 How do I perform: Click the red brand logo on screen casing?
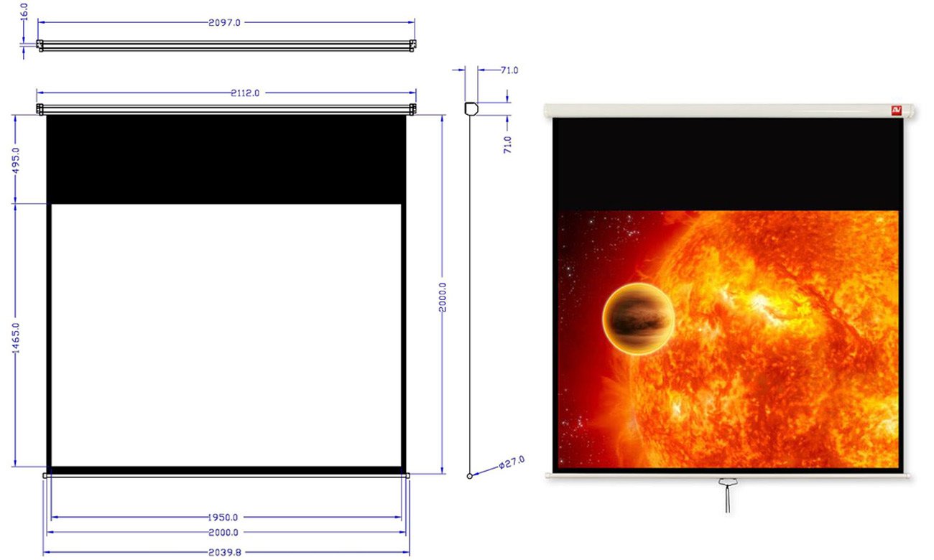[896, 109]
